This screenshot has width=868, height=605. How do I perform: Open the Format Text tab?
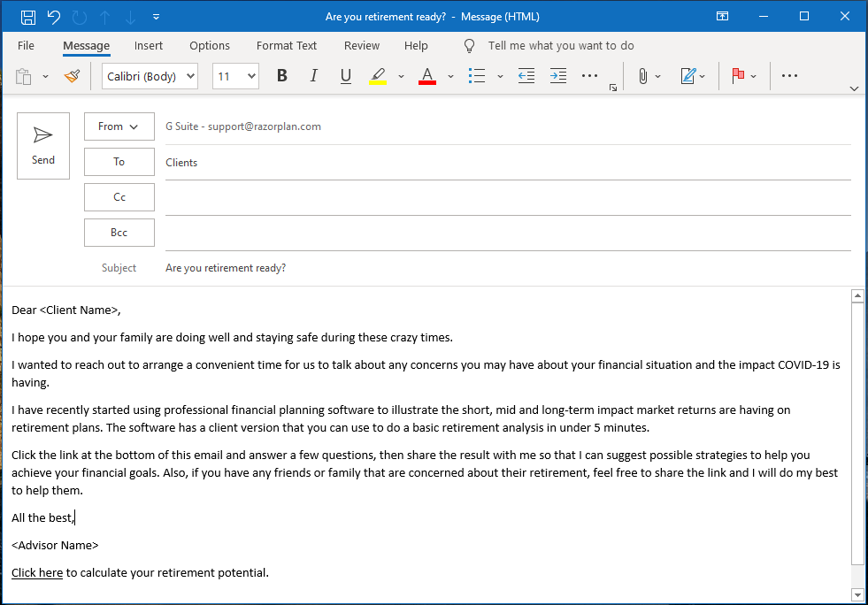(286, 46)
